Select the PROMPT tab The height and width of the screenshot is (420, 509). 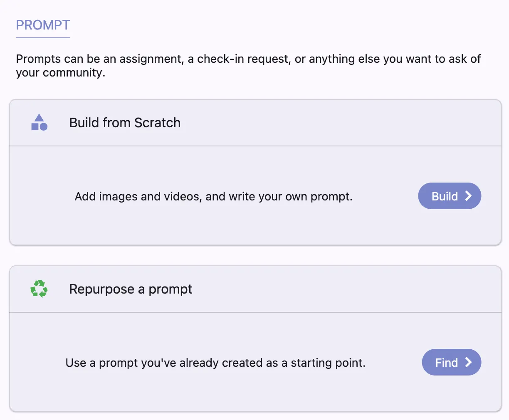[43, 25]
